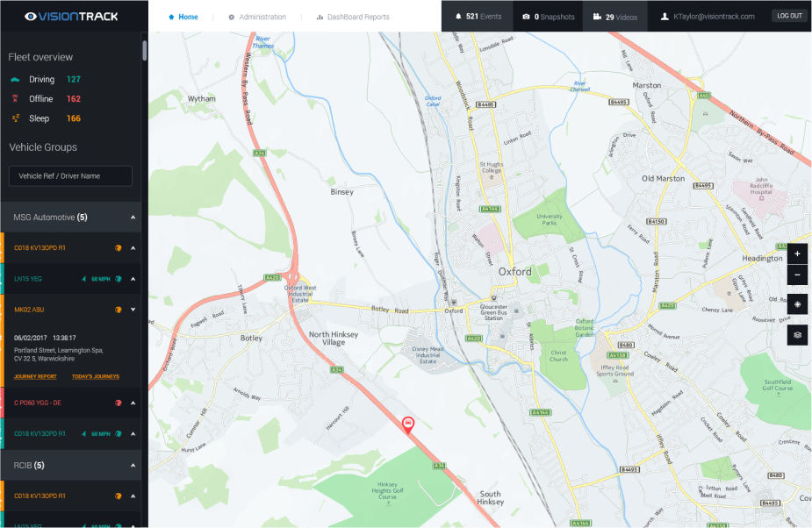Focus the Vehicle Ref / Driver Name field
Image resolution: width=812 pixels, height=528 pixels.
tap(70, 176)
